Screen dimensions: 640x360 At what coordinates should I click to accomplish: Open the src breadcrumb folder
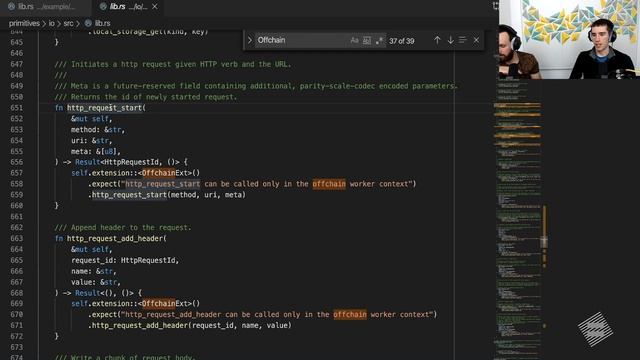(x=69, y=23)
